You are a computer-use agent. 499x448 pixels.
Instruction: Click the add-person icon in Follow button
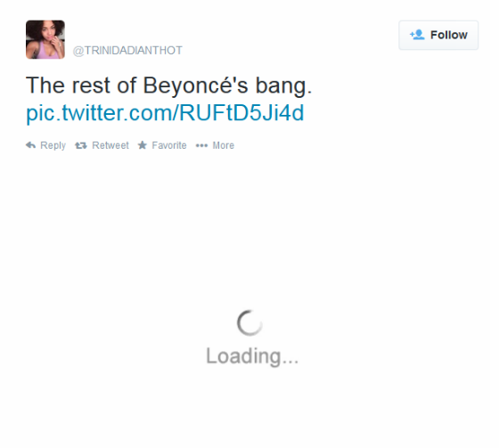(x=417, y=35)
